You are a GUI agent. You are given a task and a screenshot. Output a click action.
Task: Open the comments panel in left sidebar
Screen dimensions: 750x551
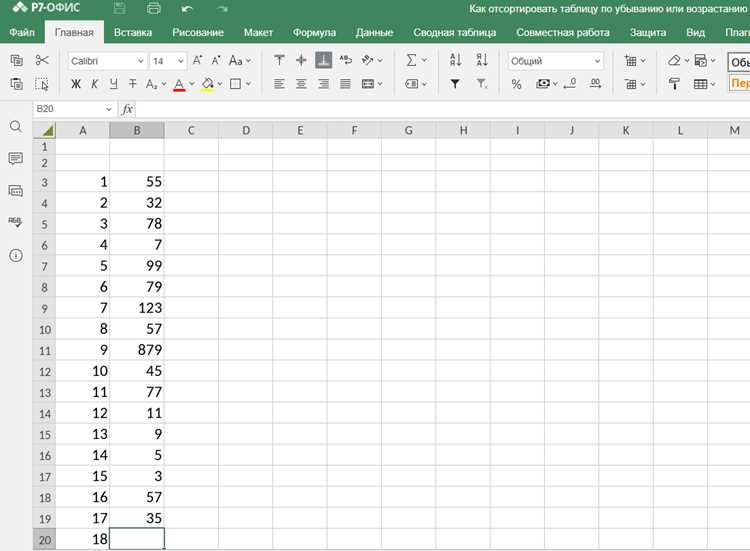[16, 158]
